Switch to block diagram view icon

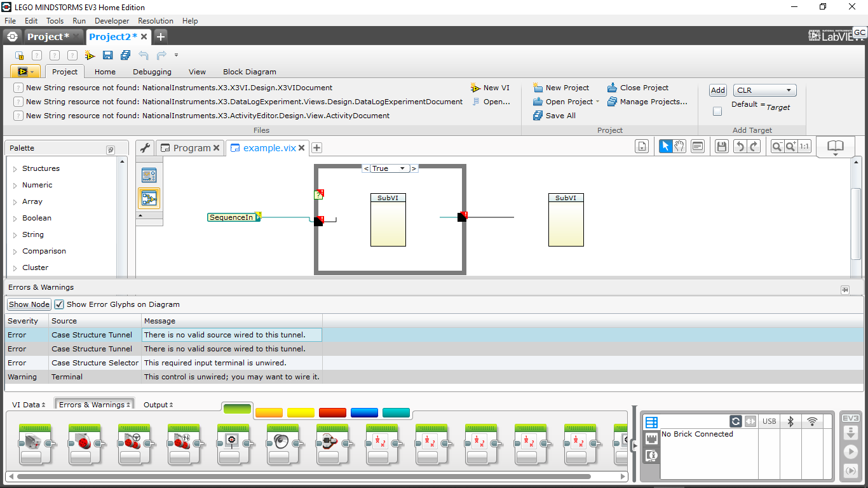coord(149,198)
